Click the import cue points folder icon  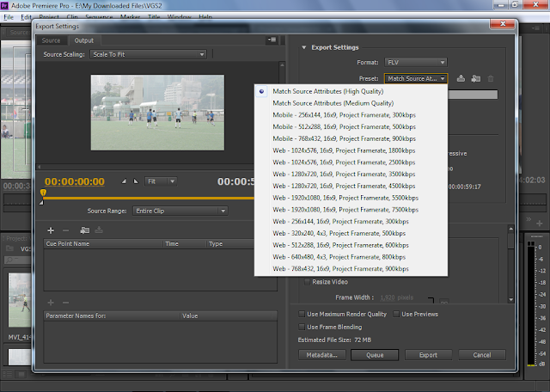tap(84, 230)
